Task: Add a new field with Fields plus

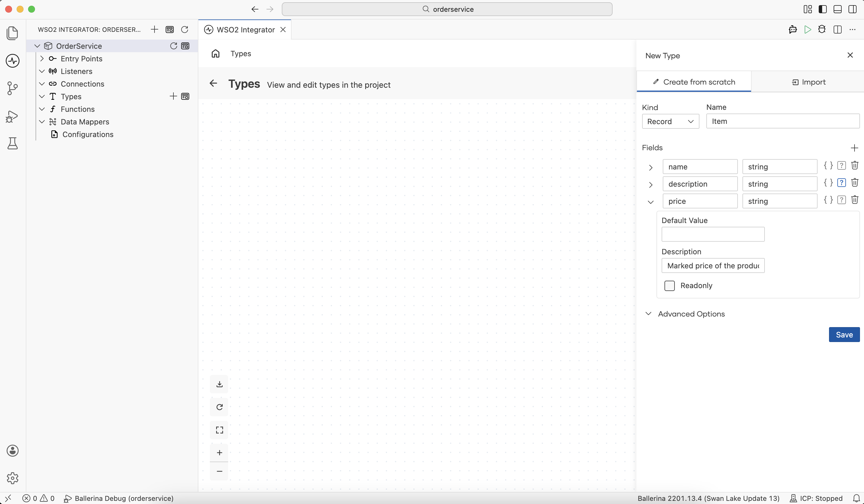Action: pos(855,148)
